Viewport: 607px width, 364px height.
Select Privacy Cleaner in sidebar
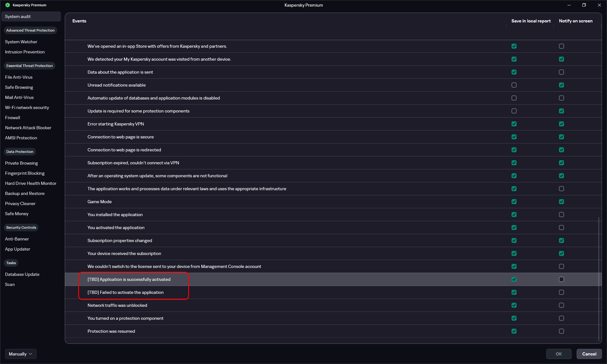pos(20,203)
